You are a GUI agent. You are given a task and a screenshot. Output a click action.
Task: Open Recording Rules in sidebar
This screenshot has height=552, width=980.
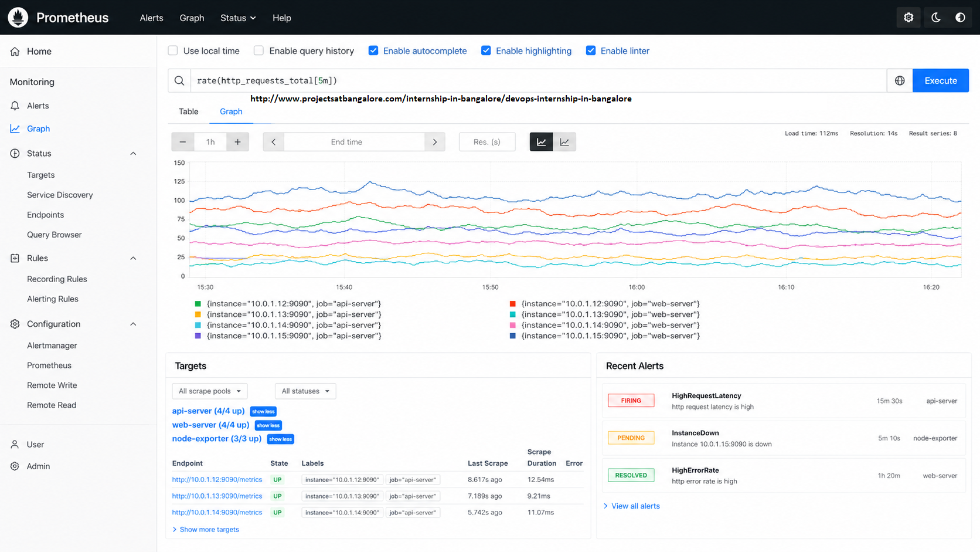(57, 279)
